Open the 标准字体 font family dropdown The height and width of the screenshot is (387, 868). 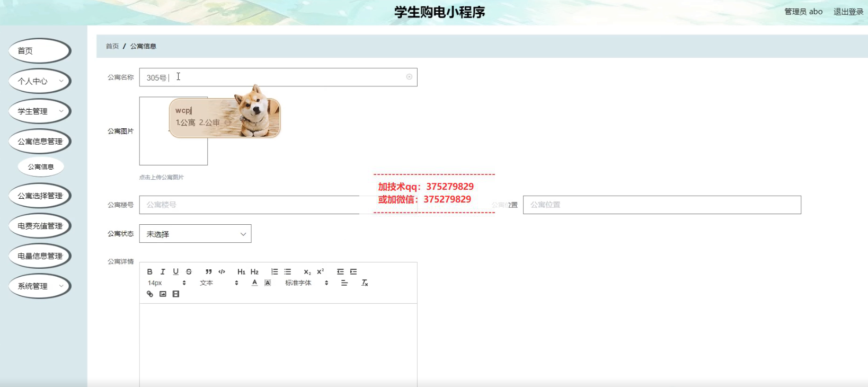pyautogui.click(x=307, y=283)
